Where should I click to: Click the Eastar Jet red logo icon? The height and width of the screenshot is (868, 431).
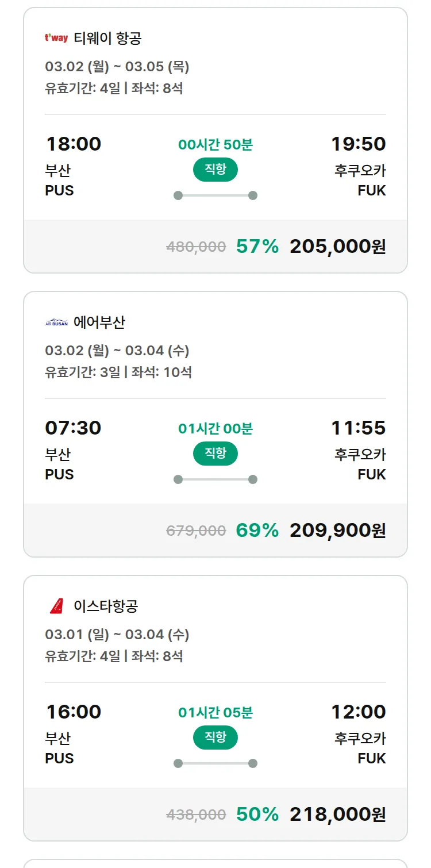click(56, 606)
